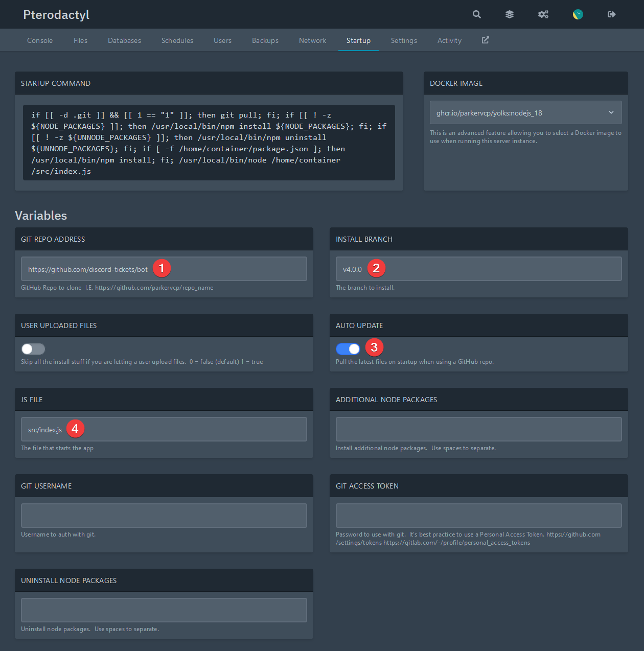644x651 pixels.
Task: Click the user avatar in the header
Action: click(x=578, y=14)
